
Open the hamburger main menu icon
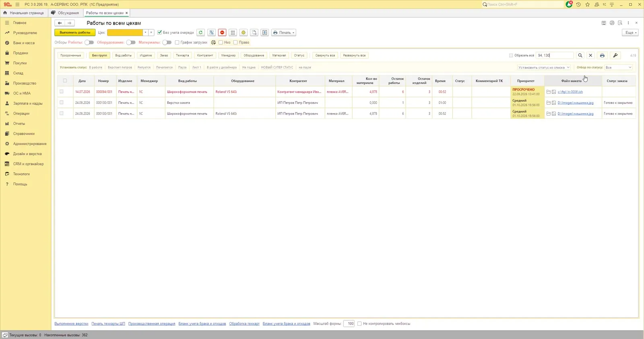pos(17,4)
